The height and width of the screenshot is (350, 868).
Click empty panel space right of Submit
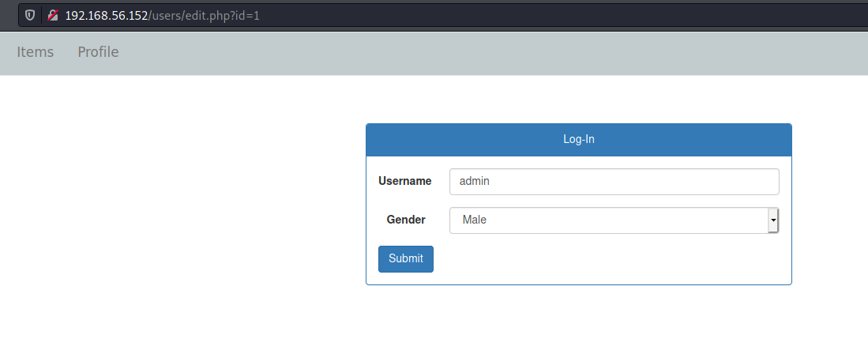(x=608, y=259)
